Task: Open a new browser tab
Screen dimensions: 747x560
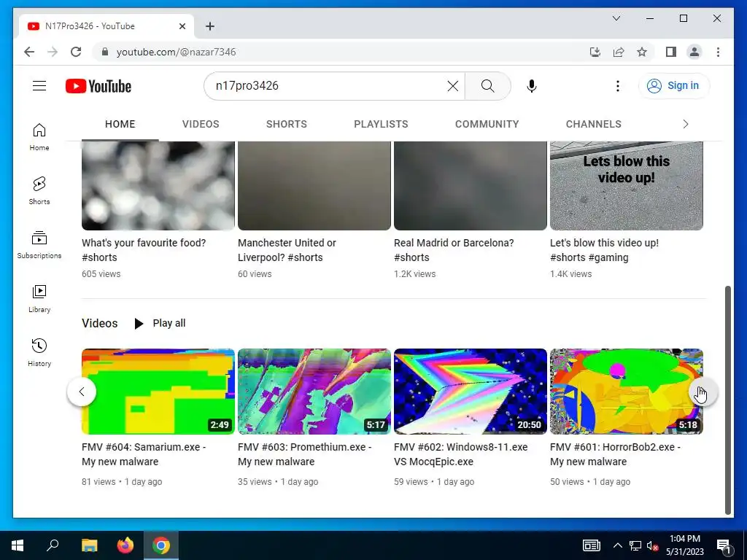Action: tap(210, 26)
